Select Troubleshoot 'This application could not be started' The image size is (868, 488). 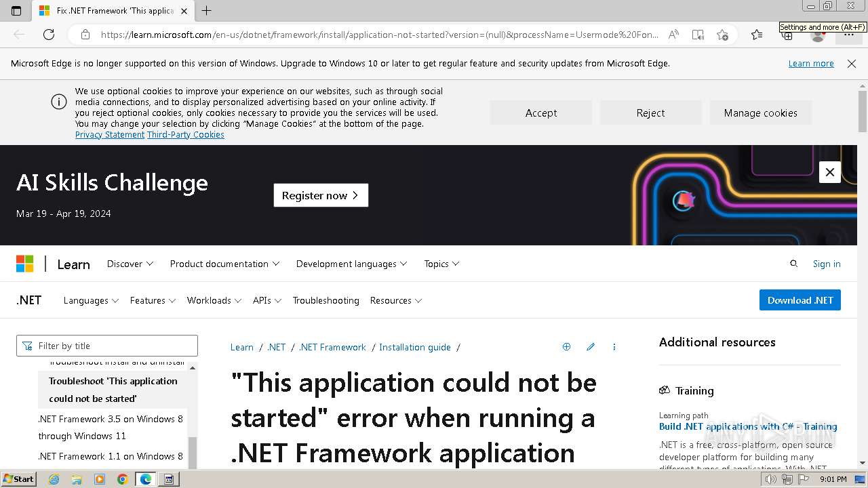(x=113, y=390)
